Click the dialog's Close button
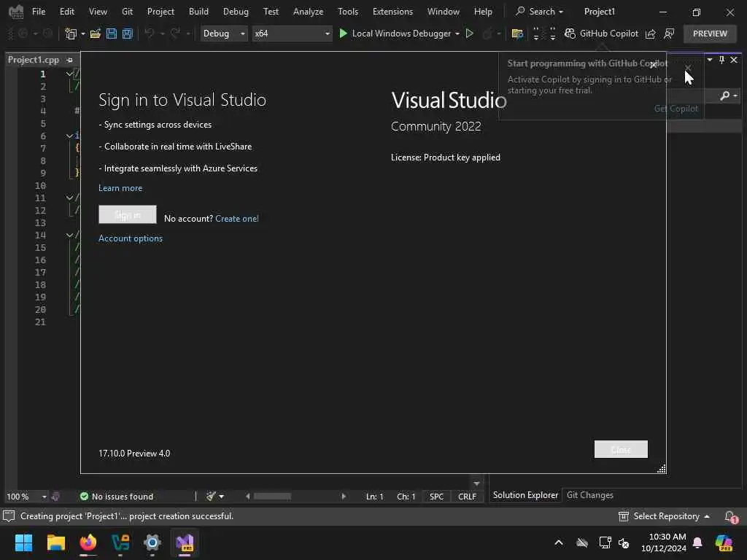Screen dimensions: 747x560 (x=621, y=449)
